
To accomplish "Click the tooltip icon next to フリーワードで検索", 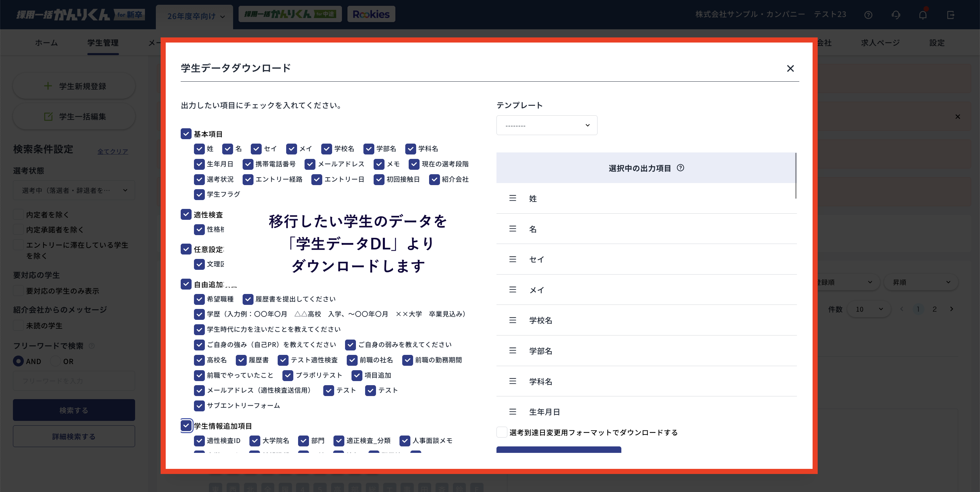I will 91,346.
